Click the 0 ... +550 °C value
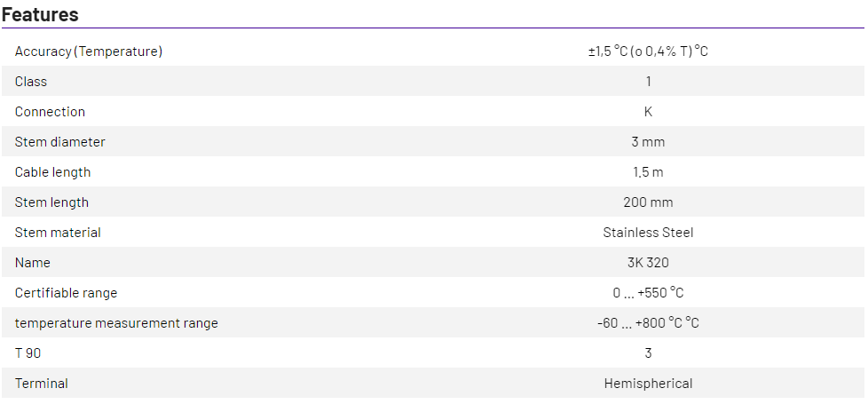Image resolution: width=868 pixels, height=412 pixels. (x=648, y=293)
